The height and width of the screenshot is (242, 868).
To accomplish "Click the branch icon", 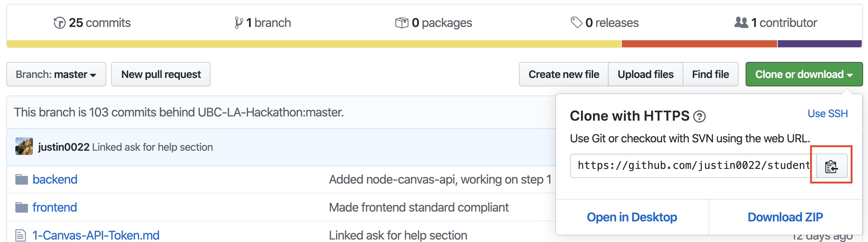I will 239,23.
